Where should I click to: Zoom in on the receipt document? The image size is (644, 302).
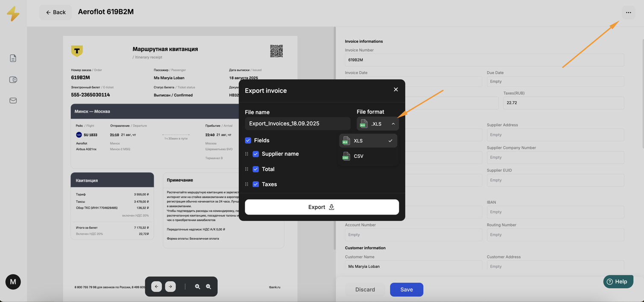click(x=197, y=287)
